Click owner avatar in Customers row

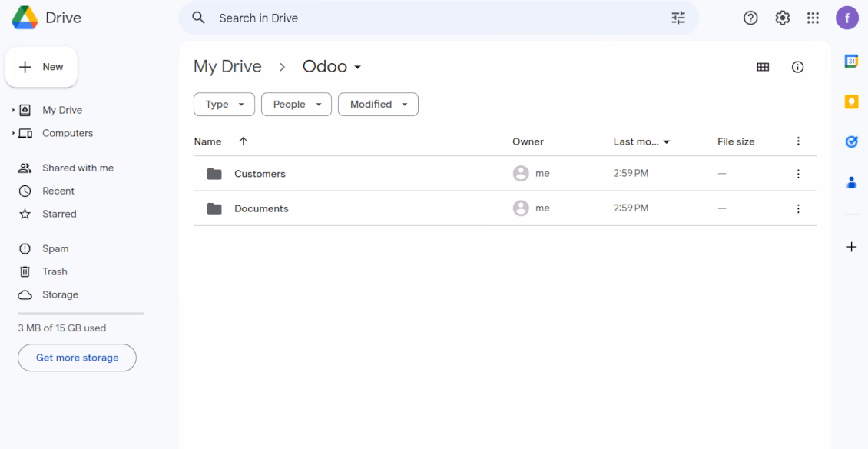(x=521, y=174)
